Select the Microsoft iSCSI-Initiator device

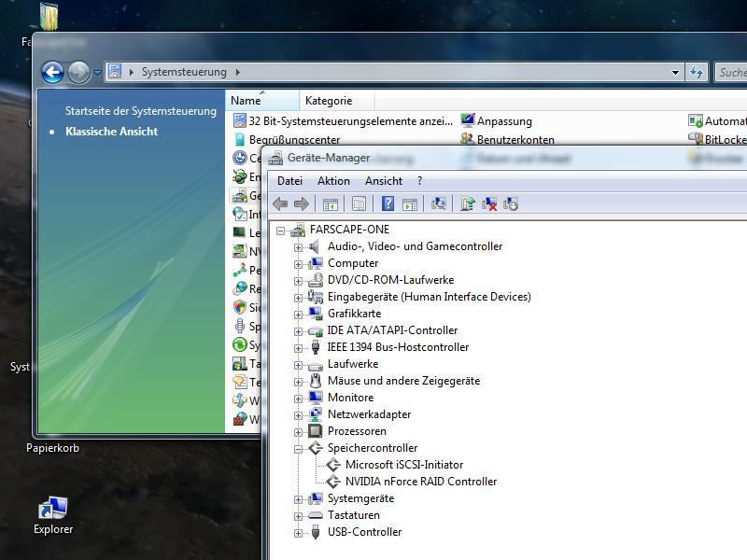(404, 465)
